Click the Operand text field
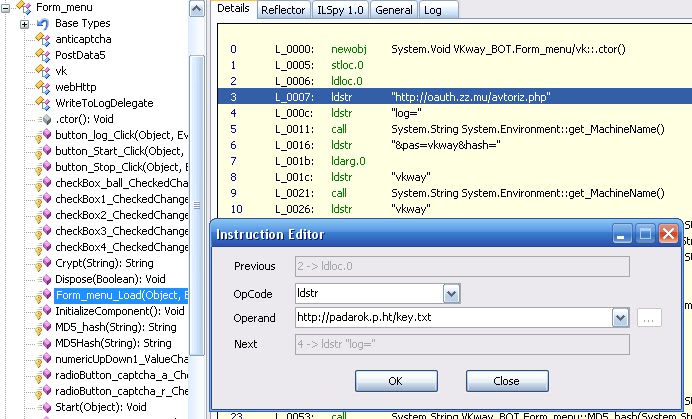The height and width of the screenshot is (419, 692). point(454,317)
